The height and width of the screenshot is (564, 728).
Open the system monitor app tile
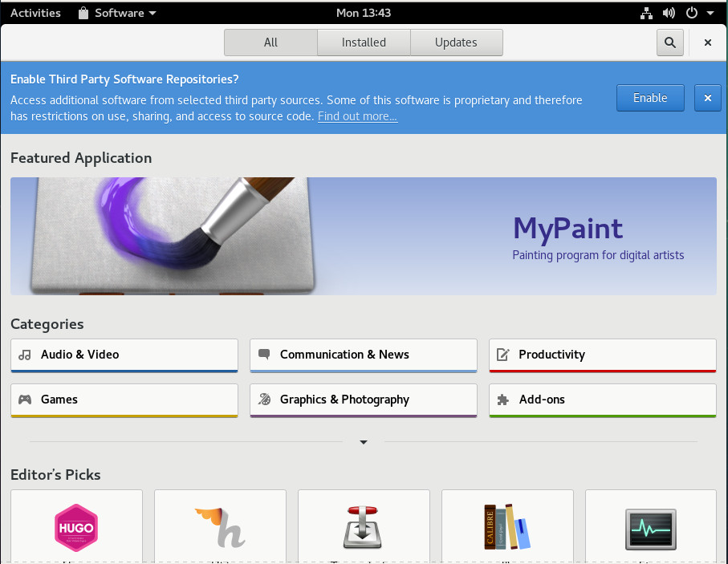(x=650, y=526)
